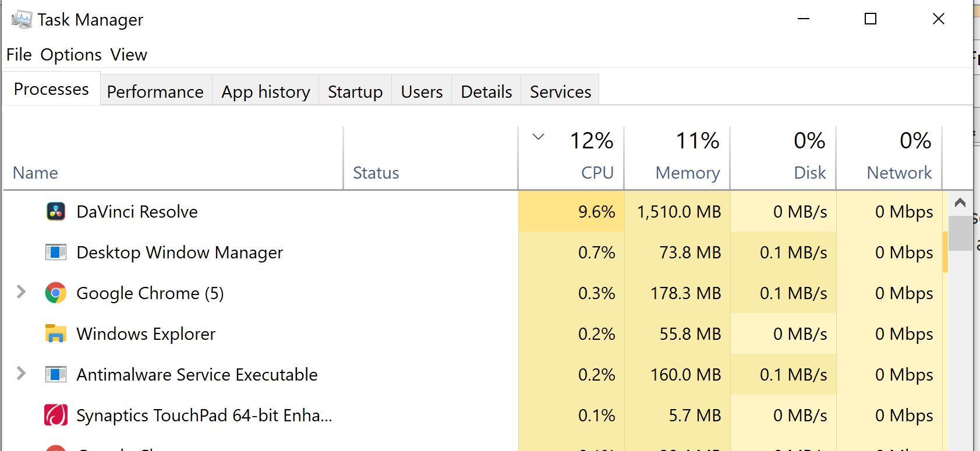This screenshot has height=451, width=980.
Task: Click the Windows Explorer folder icon
Action: [56, 333]
